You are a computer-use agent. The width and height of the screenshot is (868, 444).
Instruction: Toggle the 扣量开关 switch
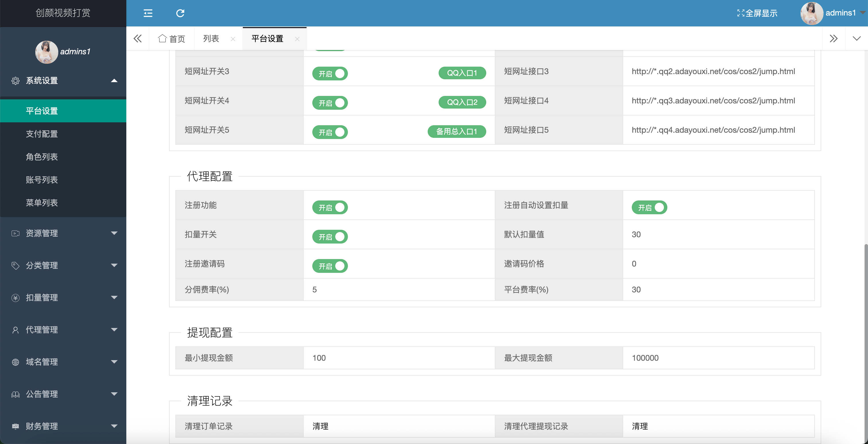[x=330, y=237]
